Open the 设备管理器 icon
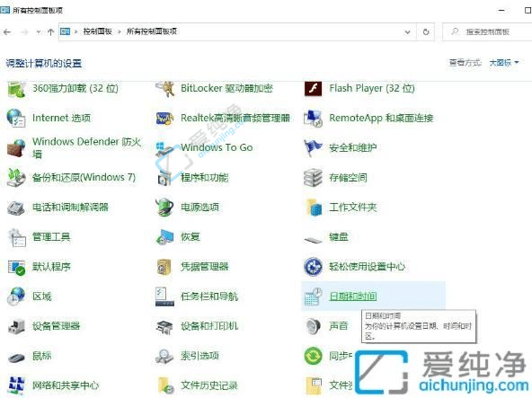Viewport: 532px width, 398px height. point(16,326)
